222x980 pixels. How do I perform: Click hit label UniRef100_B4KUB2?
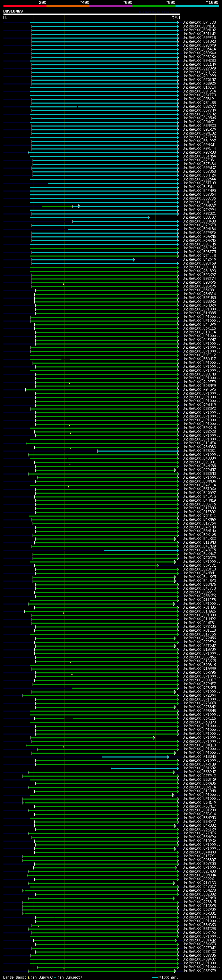coord(199,826)
